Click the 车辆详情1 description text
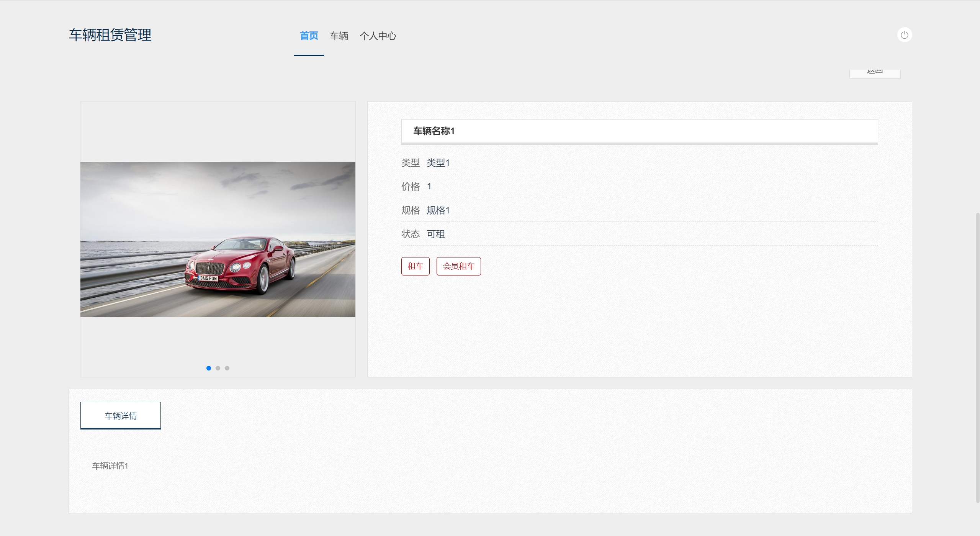 coord(110,466)
